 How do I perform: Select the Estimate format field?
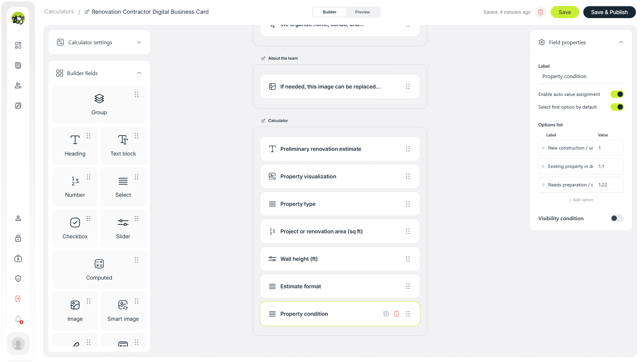click(x=340, y=286)
